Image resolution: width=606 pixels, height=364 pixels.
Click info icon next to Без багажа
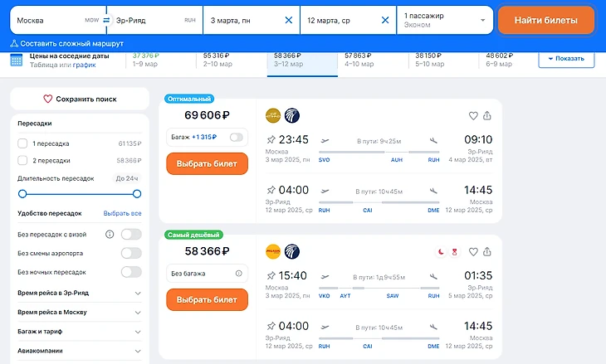coord(238,273)
